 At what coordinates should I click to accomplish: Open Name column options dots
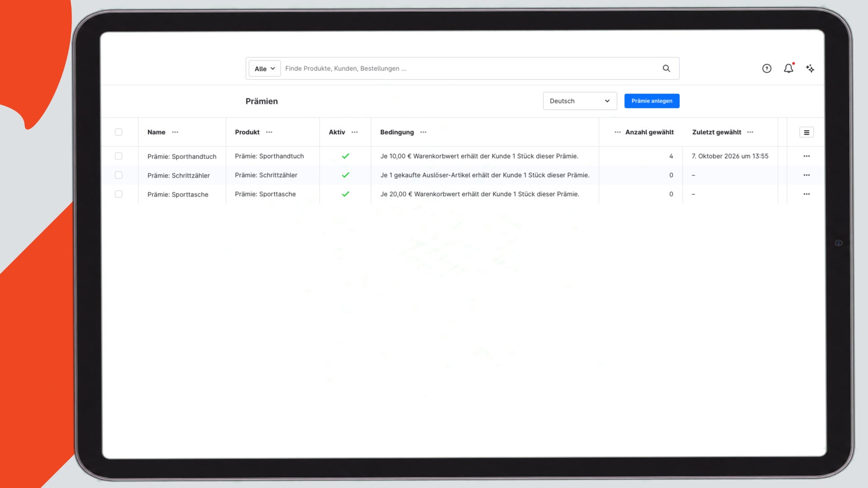175,132
